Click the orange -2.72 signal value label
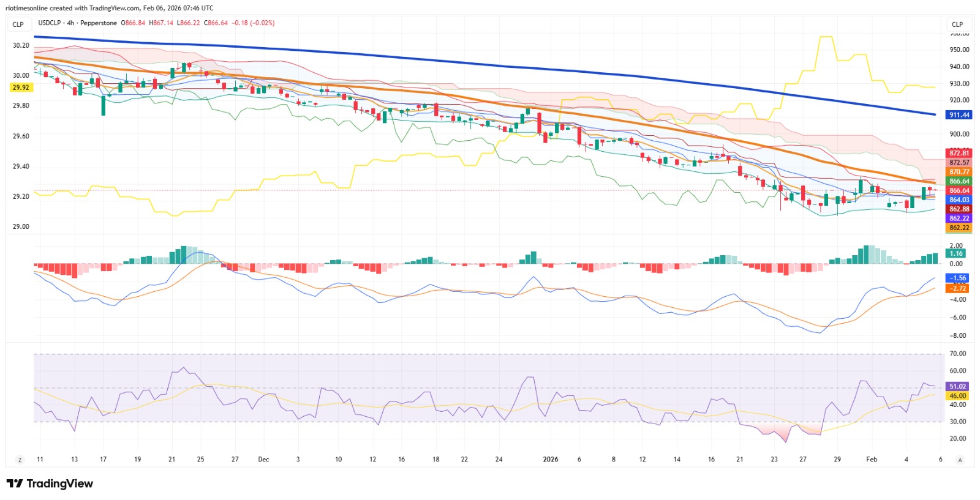 (x=958, y=288)
